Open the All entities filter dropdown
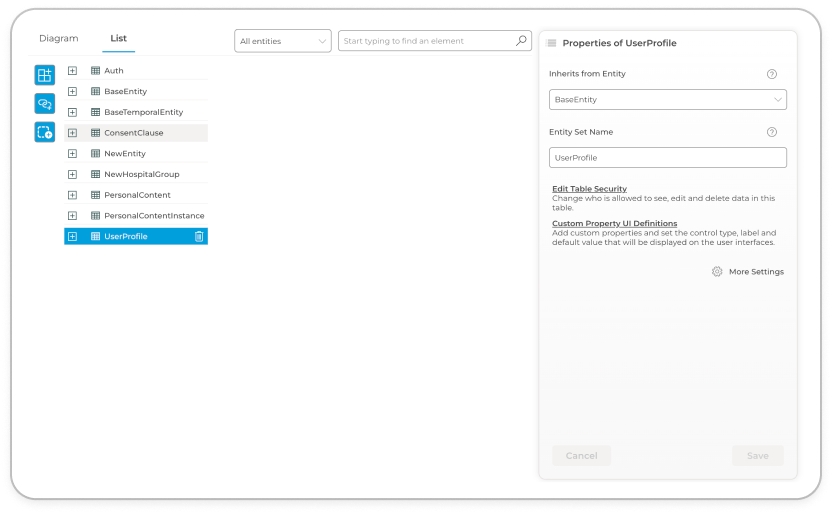Screen dimensions: 832x514 tap(284, 41)
